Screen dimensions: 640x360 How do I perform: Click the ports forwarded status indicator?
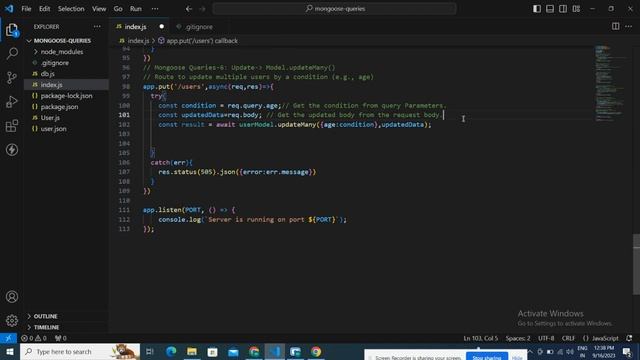click(x=60, y=338)
